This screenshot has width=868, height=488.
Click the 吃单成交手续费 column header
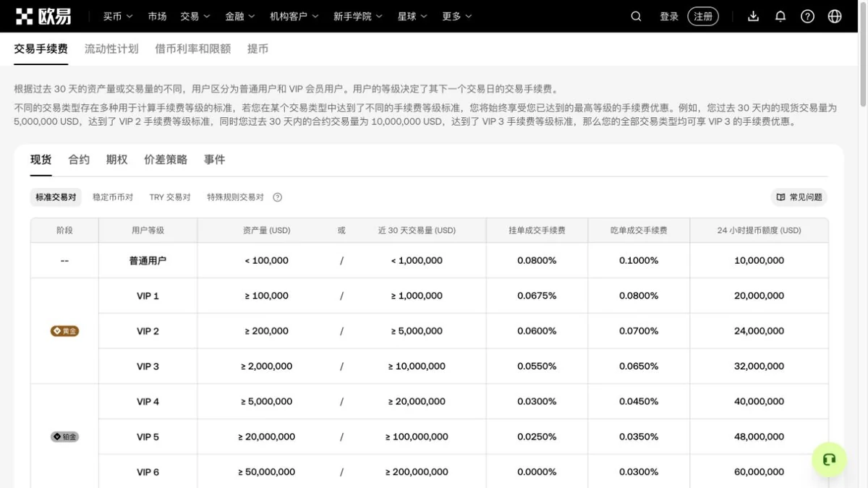click(x=639, y=231)
